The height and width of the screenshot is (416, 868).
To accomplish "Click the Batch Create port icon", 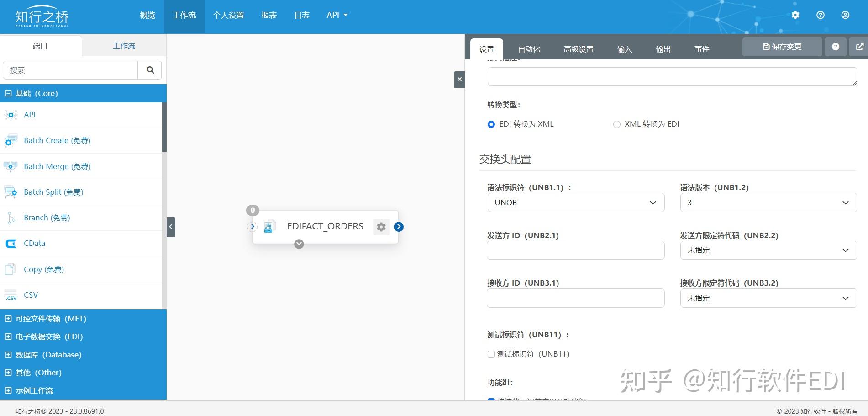I will [x=10, y=140].
